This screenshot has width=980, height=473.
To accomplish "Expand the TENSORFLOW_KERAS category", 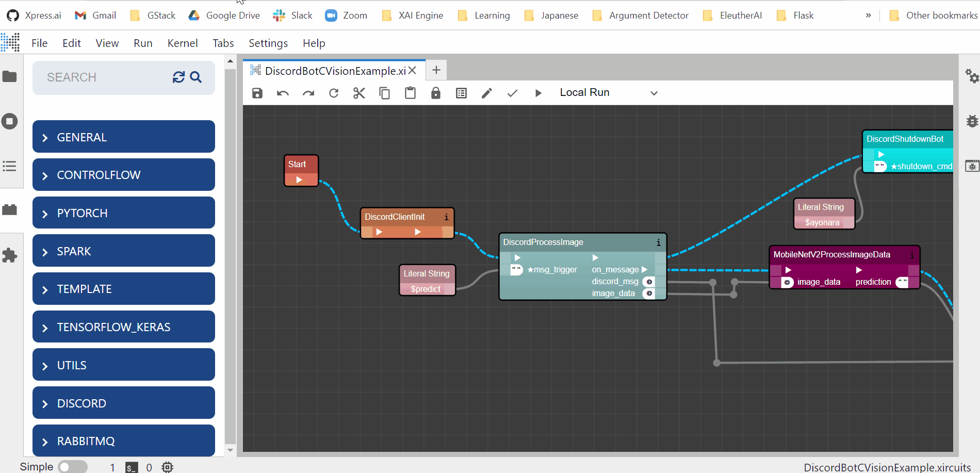I will point(124,327).
